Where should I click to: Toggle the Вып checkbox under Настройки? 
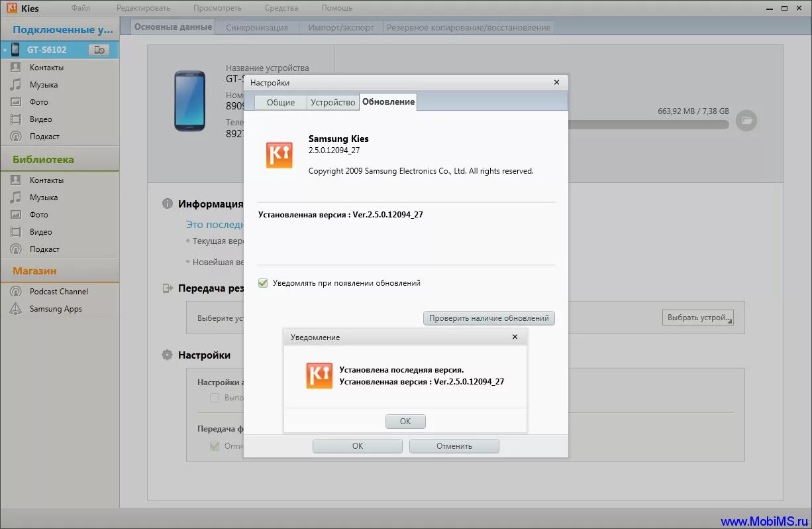[x=215, y=397]
